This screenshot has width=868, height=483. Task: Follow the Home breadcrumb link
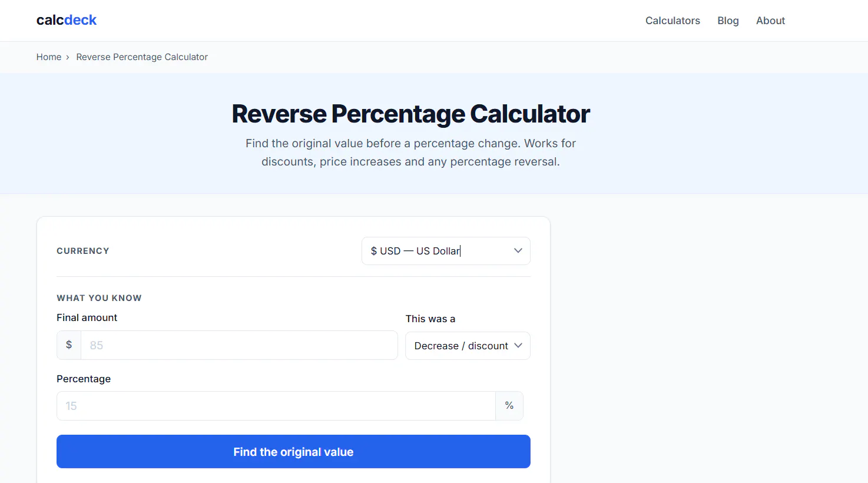[49, 57]
